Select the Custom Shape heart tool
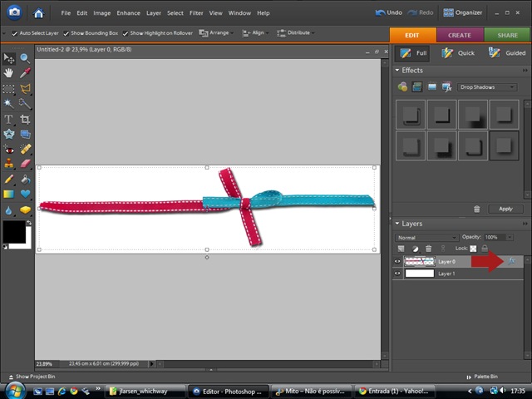 click(25, 194)
